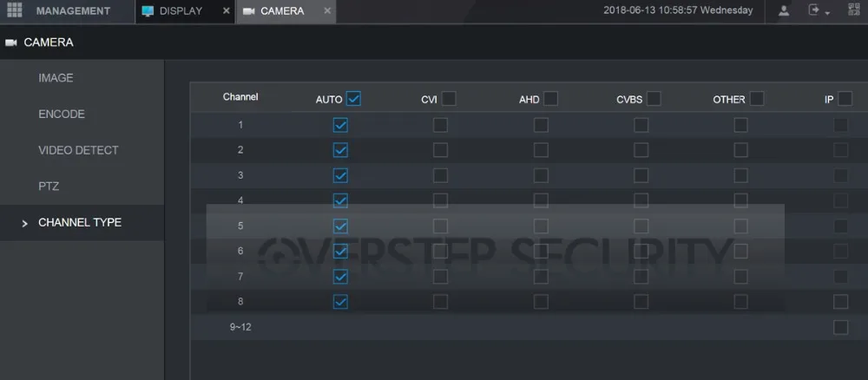Click the Channel column header

tap(240, 97)
